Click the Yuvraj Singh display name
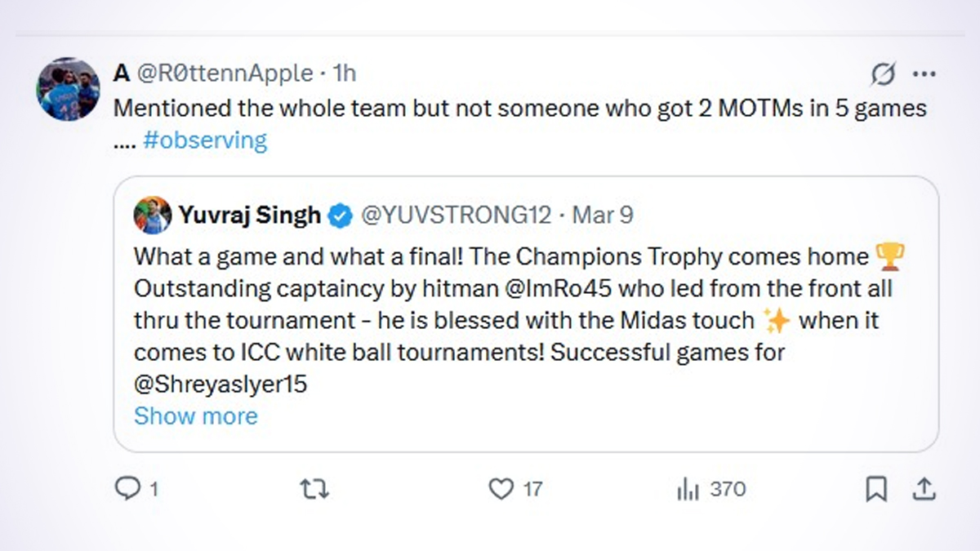The width and height of the screenshot is (980, 551). [x=249, y=216]
